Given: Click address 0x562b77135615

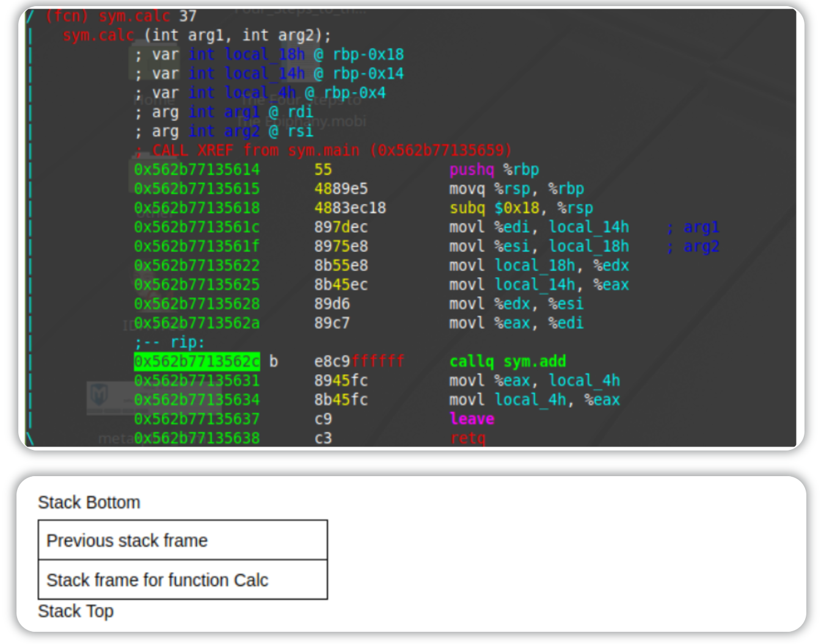Looking at the screenshot, I should tap(197, 189).
